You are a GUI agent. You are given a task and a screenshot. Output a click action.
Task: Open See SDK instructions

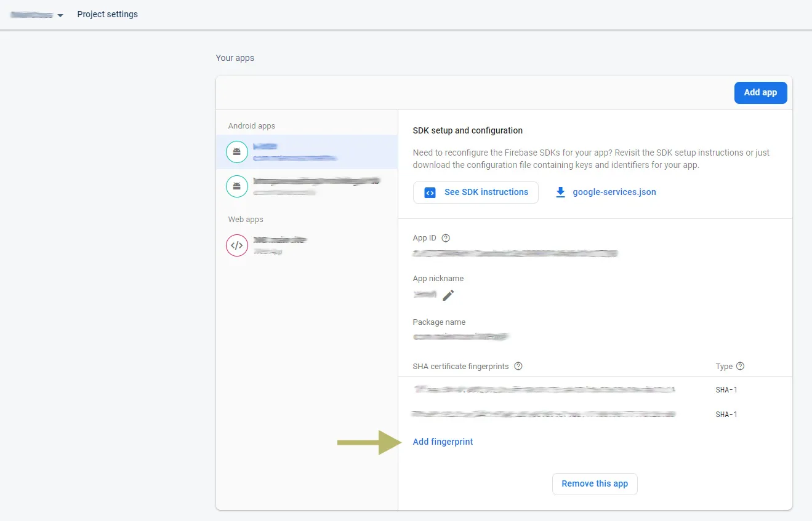pos(476,192)
